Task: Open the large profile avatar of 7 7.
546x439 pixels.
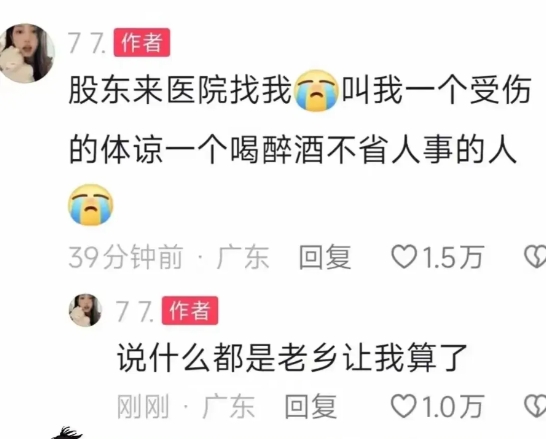Action: click(x=26, y=53)
